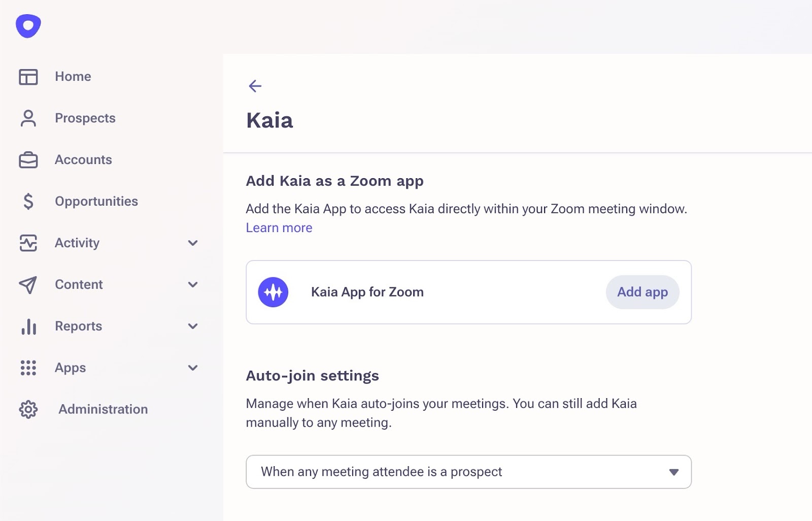This screenshot has width=812, height=521.
Task: Expand the Activity submenu chevron
Action: [193, 243]
